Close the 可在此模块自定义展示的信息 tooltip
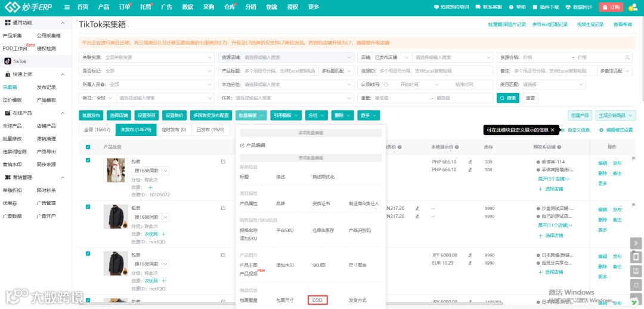Image resolution: width=644 pixels, height=309 pixels. pyautogui.click(x=552, y=130)
